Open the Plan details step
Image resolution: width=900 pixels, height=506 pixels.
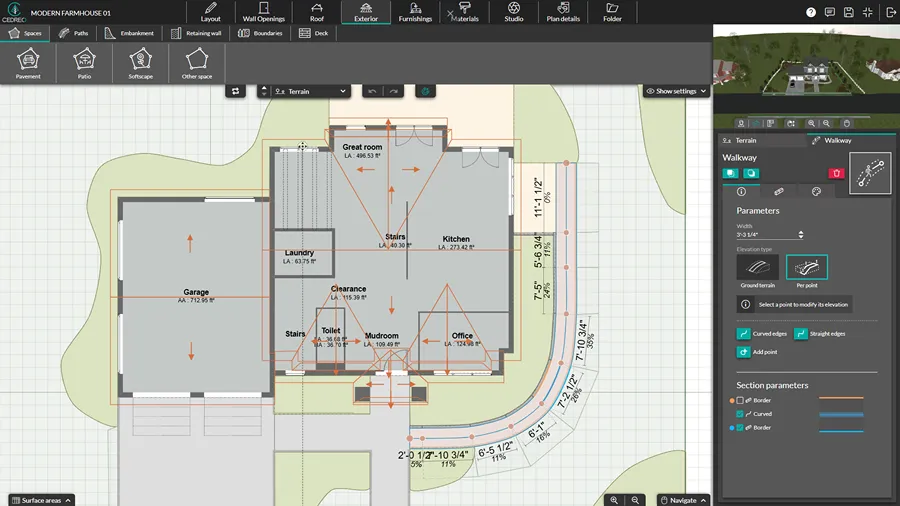click(563, 12)
